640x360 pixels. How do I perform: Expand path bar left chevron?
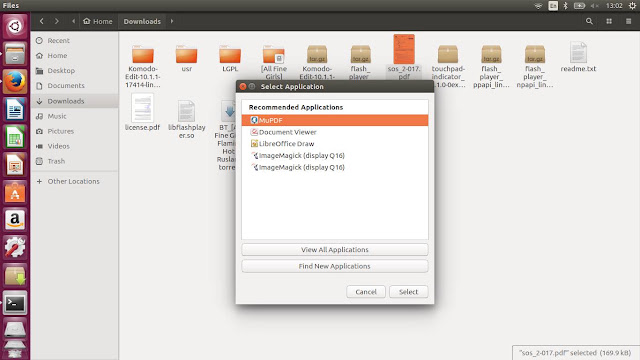[73, 21]
